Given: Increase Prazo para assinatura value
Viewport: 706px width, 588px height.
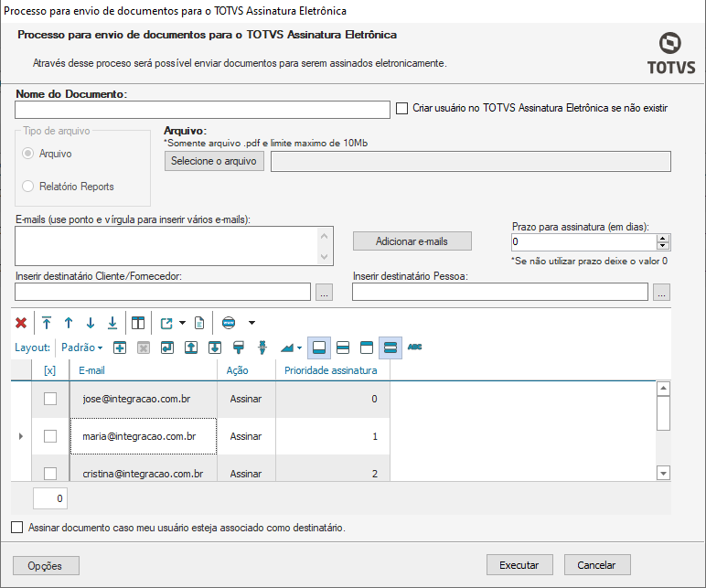Looking at the screenshot, I should [663, 239].
